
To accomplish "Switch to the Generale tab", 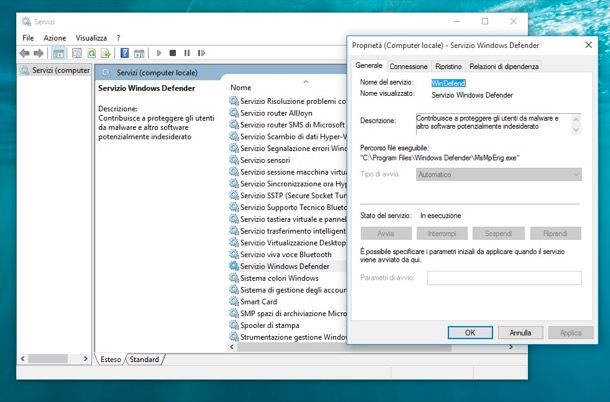I will (x=369, y=65).
